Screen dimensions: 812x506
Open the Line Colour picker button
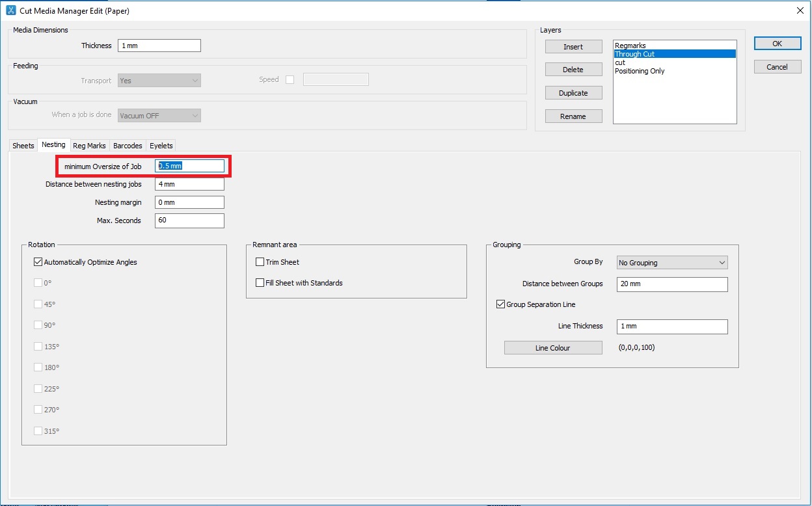[x=553, y=348]
